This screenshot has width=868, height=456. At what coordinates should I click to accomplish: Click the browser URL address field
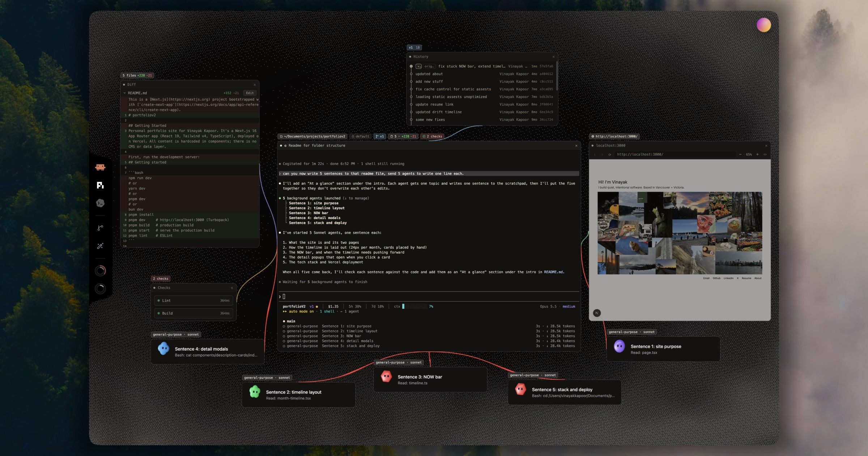tap(675, 155)
